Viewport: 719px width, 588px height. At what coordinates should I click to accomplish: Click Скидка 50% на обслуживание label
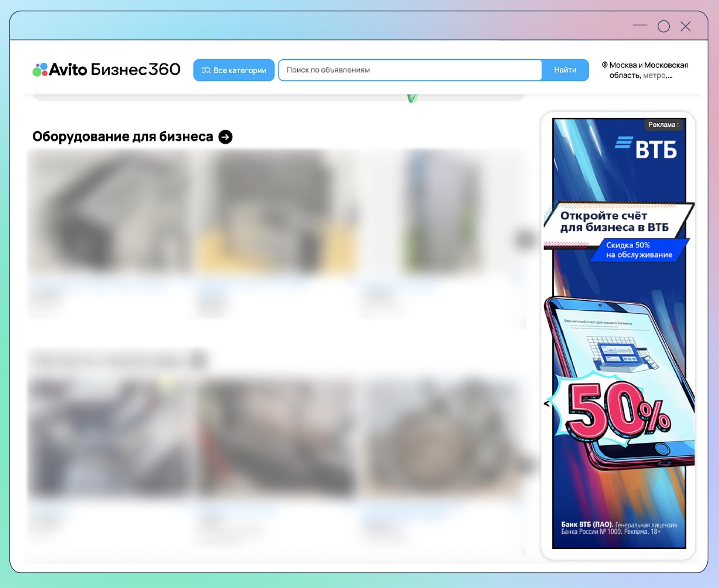[639, 250]
